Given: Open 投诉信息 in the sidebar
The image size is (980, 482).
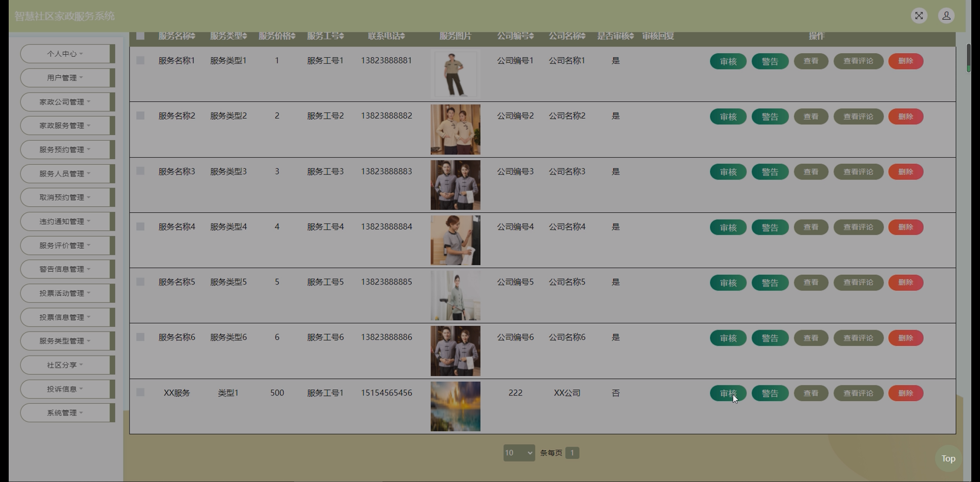Looking at the screenshot, I should pyautogui.click(x=68, y=389).
